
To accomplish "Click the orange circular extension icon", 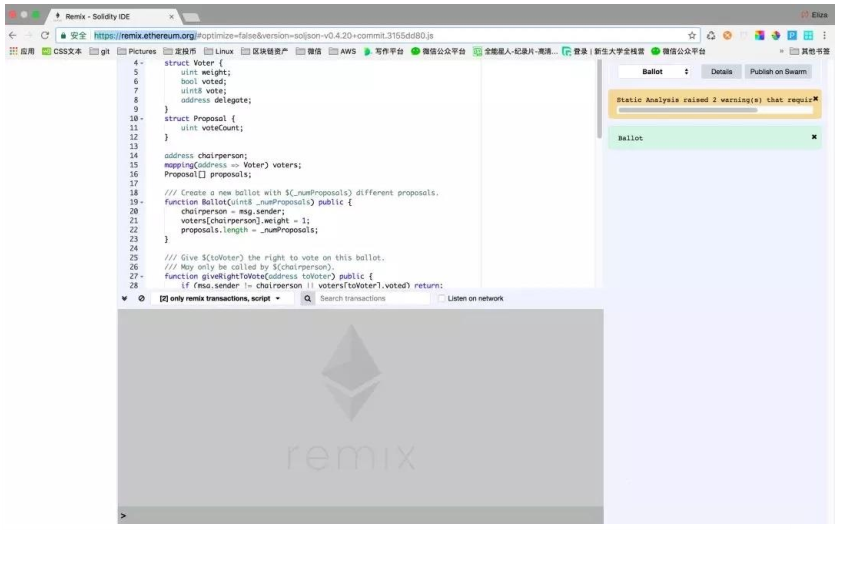I will [x=727, y=35].
